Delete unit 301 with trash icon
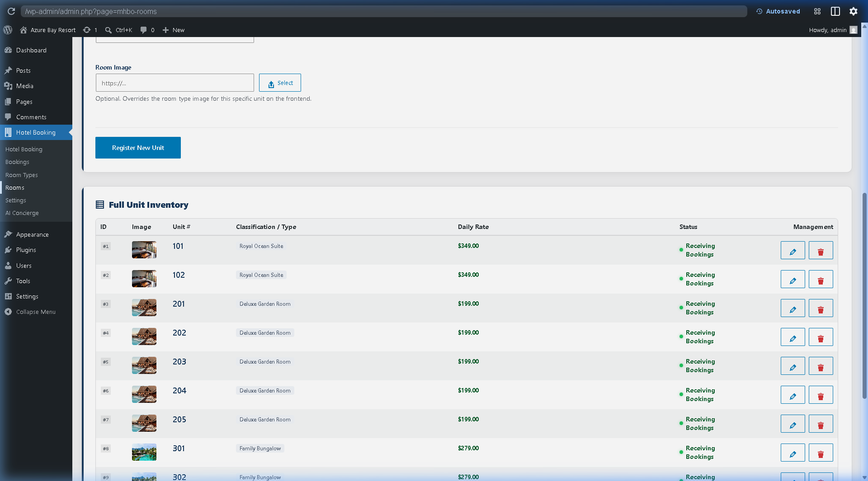The height and width of the screenshot is (481, 868). (x=821, y=453)
